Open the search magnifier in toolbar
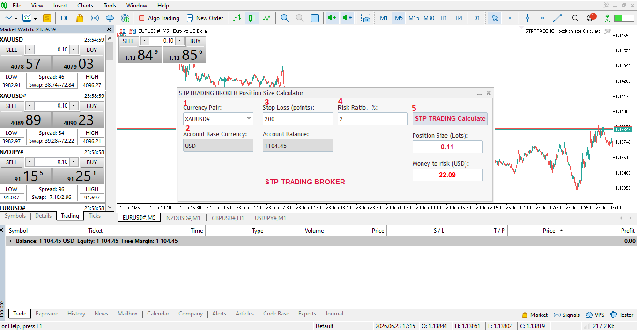 (575, 18)
